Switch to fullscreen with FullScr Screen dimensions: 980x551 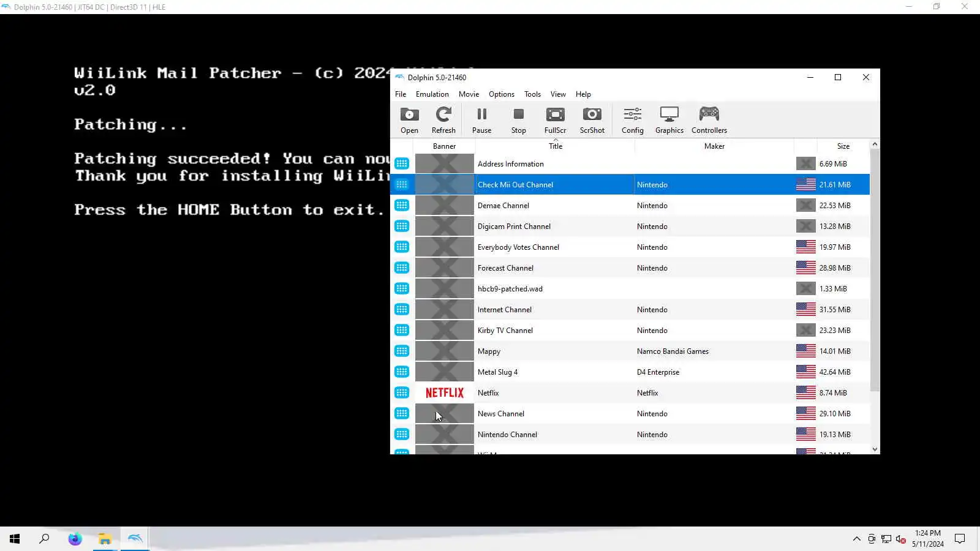(x=556, y=120)
